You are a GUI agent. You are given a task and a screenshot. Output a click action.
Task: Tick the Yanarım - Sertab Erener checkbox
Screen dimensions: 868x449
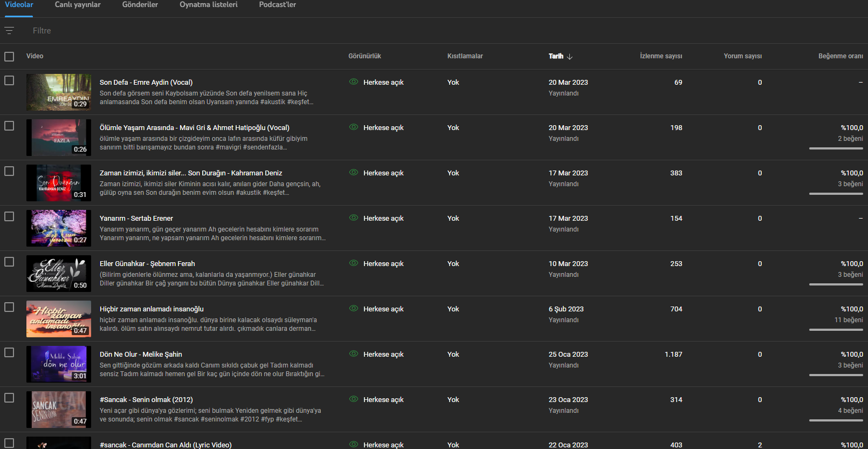(x=9, y=216)
